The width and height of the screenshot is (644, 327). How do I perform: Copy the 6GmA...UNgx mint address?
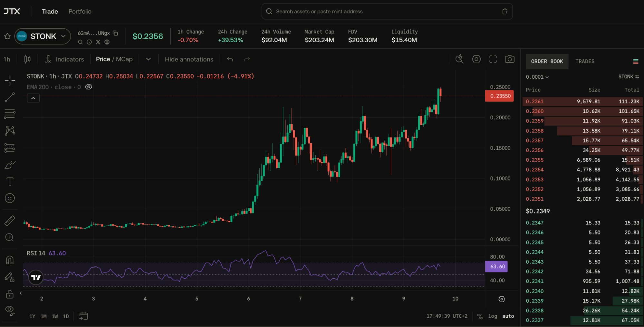[115, 33]
